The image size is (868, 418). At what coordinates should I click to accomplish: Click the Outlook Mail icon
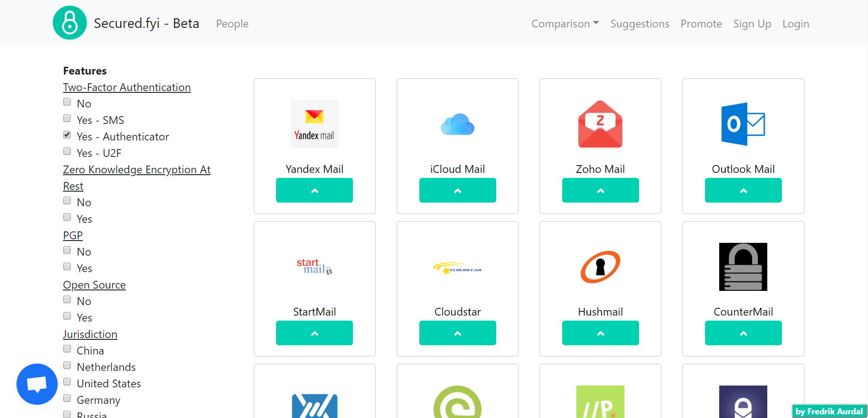tap(743, 124)
